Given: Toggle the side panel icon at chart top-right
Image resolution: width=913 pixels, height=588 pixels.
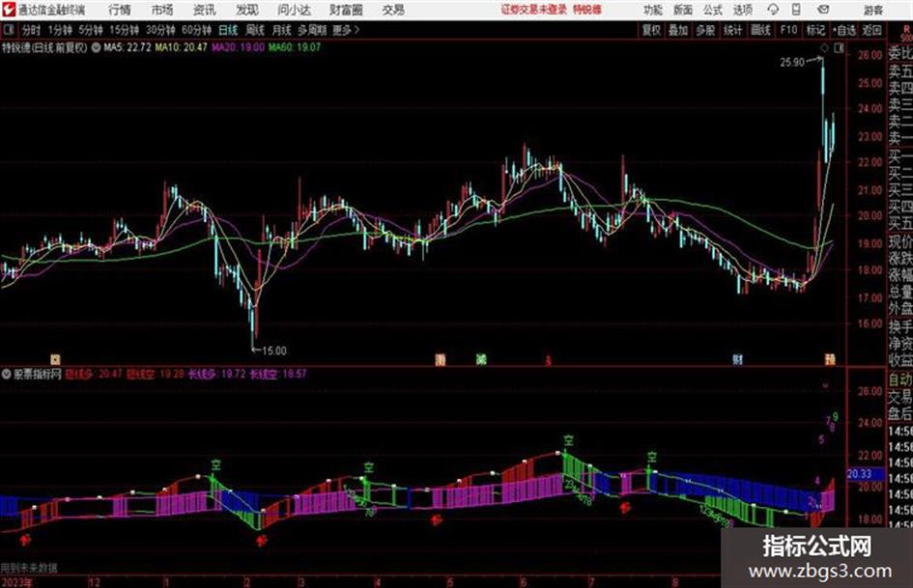Looking at the screenshot, I should tap(839, 48).
